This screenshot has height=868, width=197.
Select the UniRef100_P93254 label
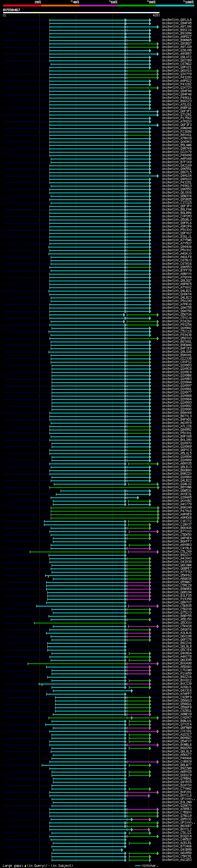[177, 325]
